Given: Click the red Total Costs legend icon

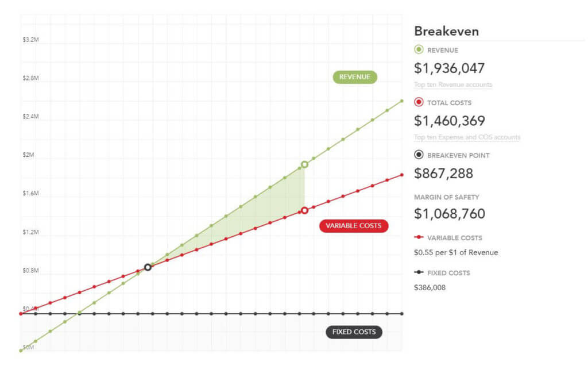Looking at the screenshot, I should [419, 102].
